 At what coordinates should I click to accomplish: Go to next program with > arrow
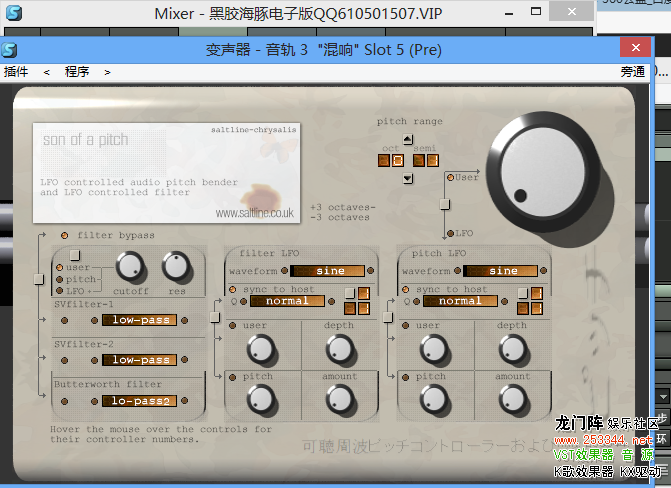pos(107,72)
